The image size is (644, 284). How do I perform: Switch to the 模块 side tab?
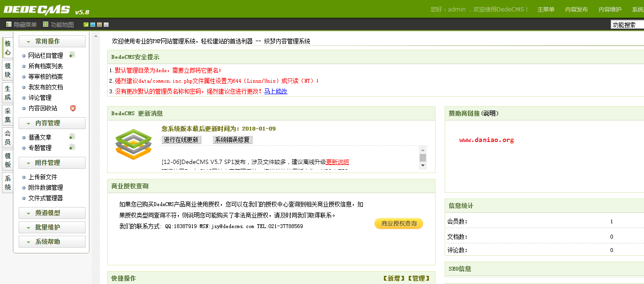tap(8, 70)
